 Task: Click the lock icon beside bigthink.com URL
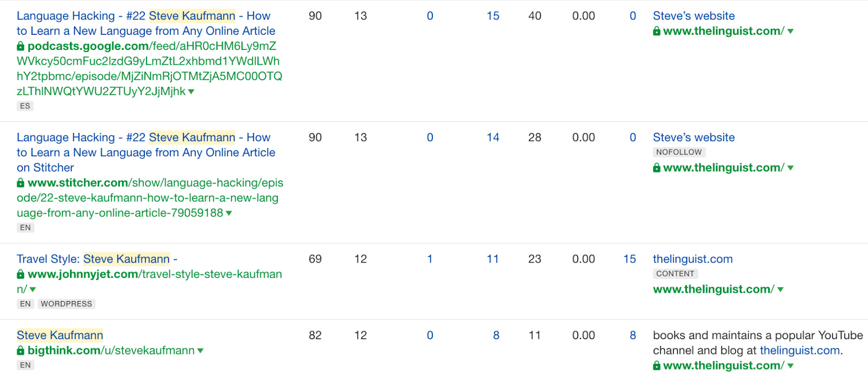pos(21,351)
